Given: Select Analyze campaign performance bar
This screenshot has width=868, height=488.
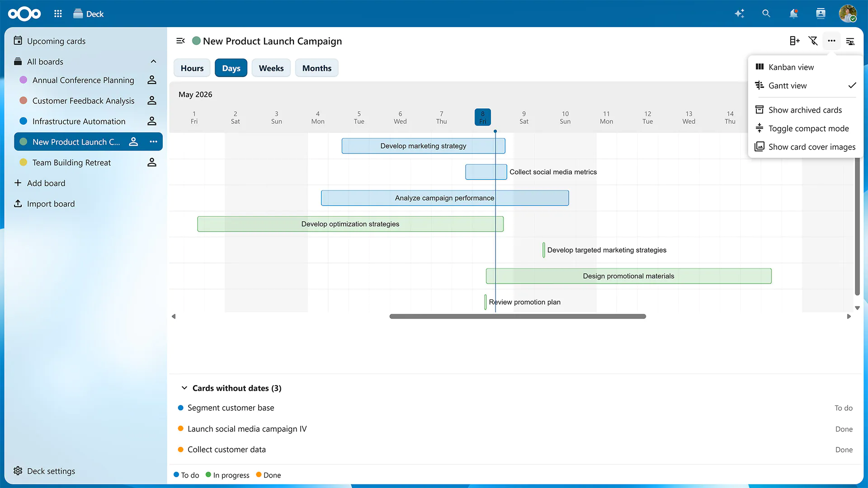Looking at the screenshot, I should pos(445,198).
